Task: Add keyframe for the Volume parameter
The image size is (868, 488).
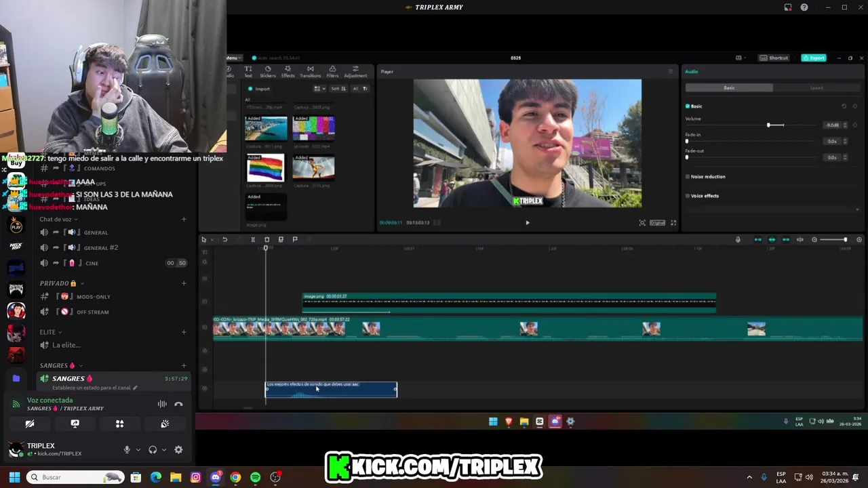Action: [x=855, y=125]
